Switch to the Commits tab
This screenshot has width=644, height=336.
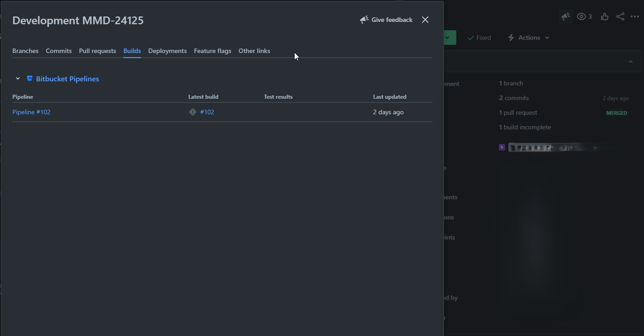click(x=58, y=51)
